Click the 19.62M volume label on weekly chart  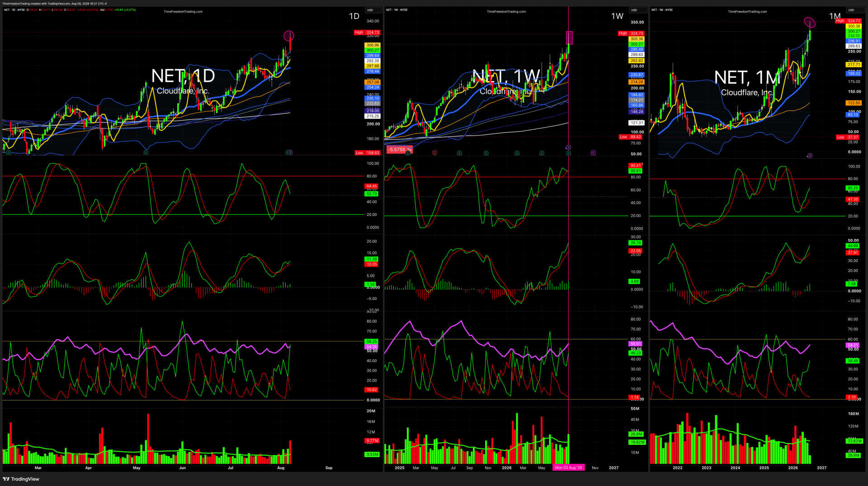tap(637, 443)
